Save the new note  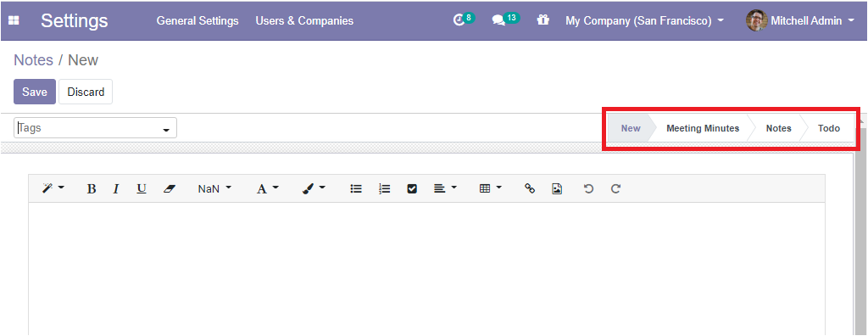pos(34,92)
